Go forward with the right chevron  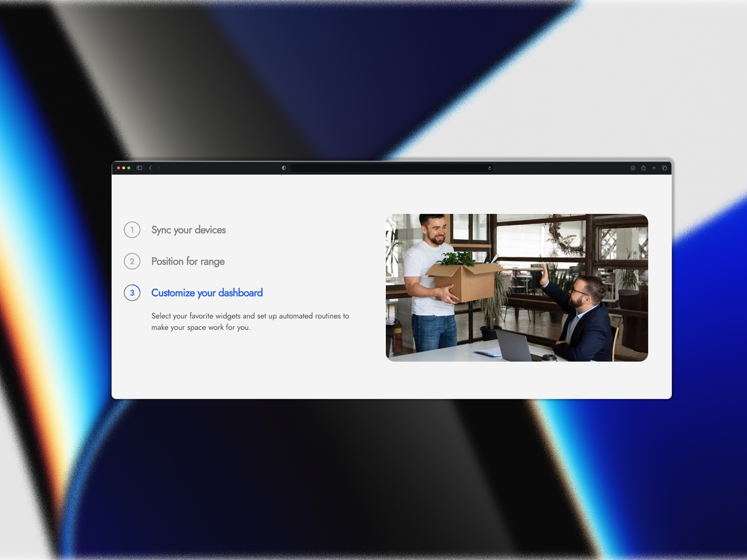pyautogui.click(x=159, y=168)
